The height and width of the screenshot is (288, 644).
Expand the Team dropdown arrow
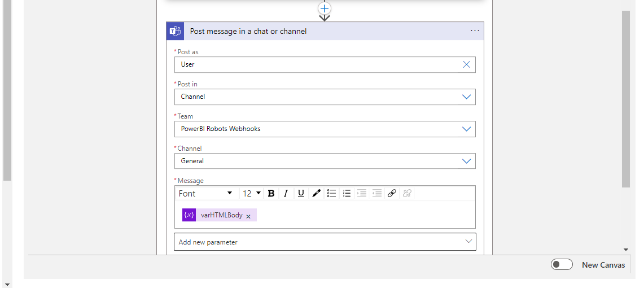pyautogui.click(x=467, y=129)
